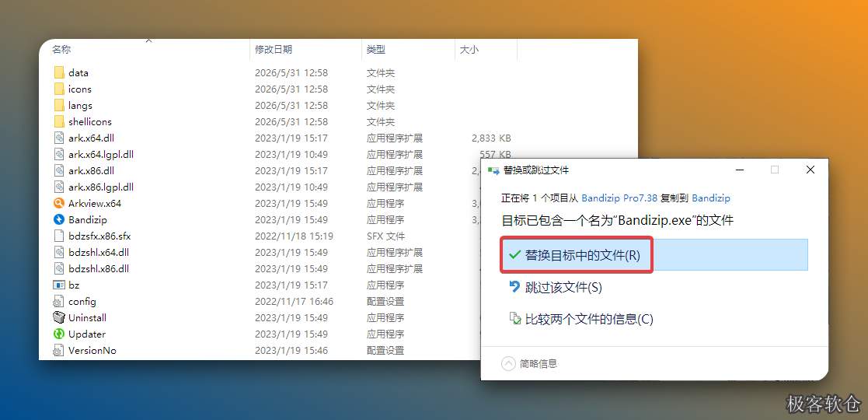Click the 2,833 KB size cell
Screen dimensions: 868x420
coord(492,138)
